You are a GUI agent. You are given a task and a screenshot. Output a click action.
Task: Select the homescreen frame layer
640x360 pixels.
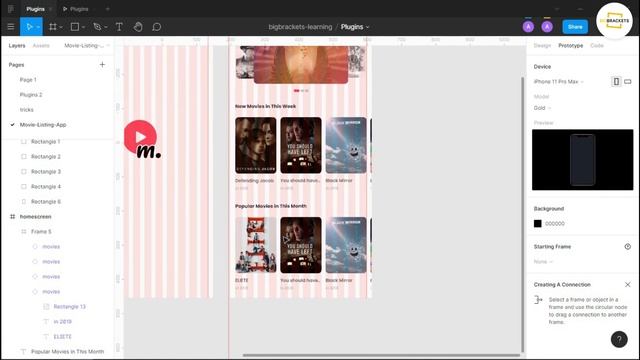pyautogui.click(x=36, y=217)
